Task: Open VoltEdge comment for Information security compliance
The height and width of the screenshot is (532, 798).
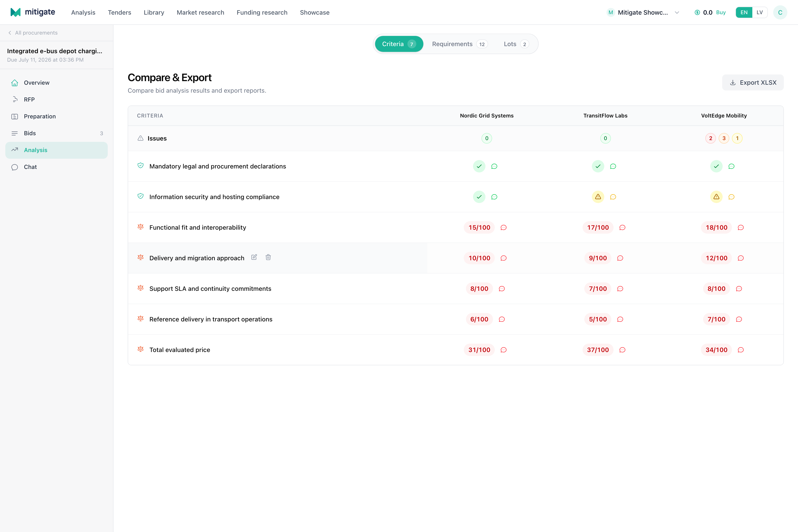Action: [731, 197]
